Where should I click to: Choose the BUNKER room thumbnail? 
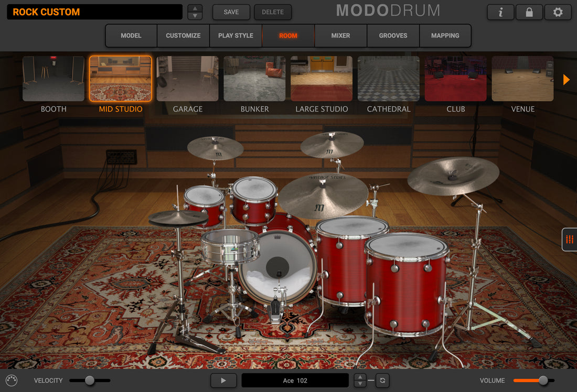click(254, 79)
